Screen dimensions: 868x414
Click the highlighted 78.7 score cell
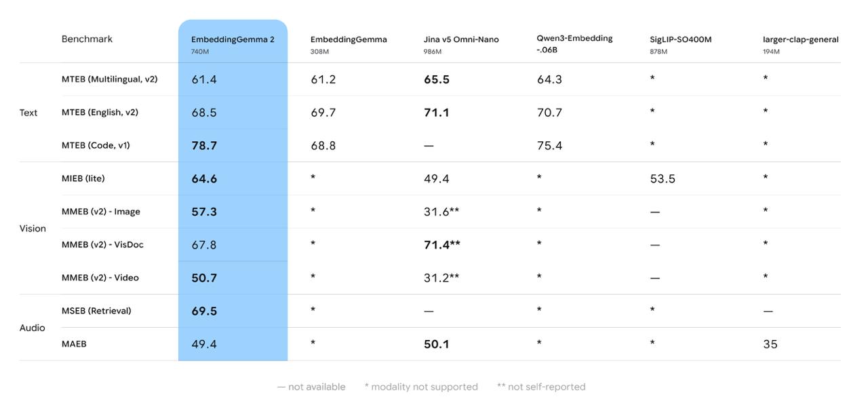[x=204, y=145]
